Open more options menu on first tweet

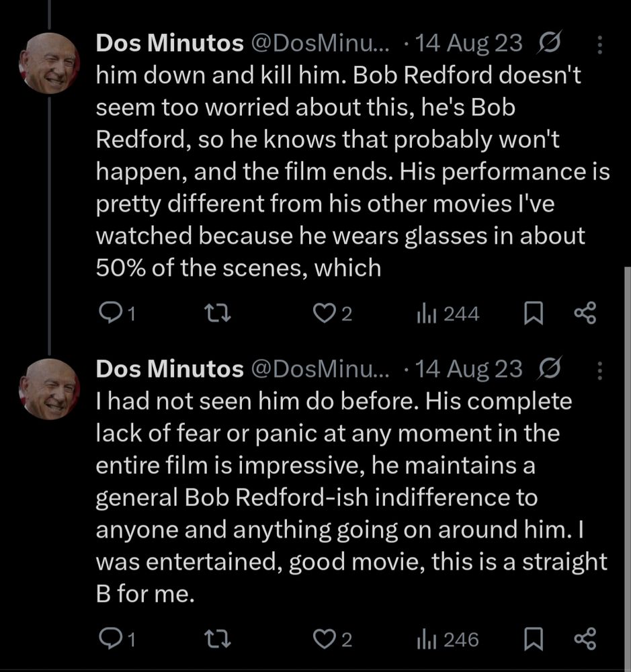[x=599, y=44]
